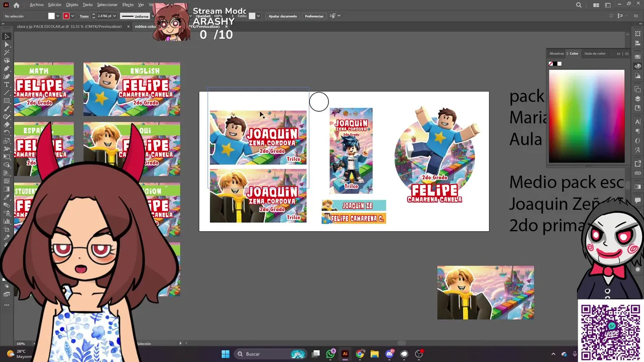Click the Joaquin vertical label artwork on artboard
644x362 pixels.
(351, 151)
